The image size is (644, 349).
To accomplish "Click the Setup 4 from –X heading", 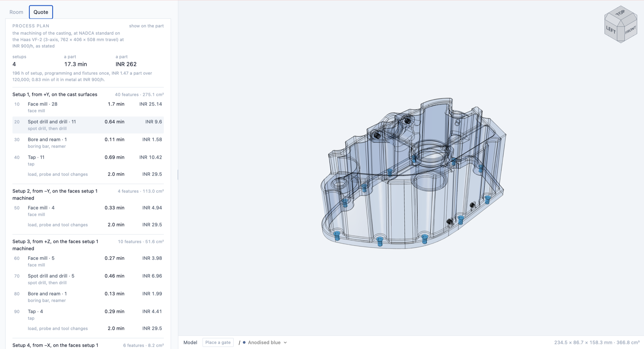I will 55,345.
